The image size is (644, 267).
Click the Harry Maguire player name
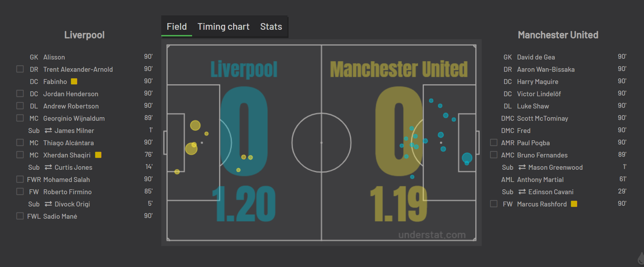click(x=537, y=82)
